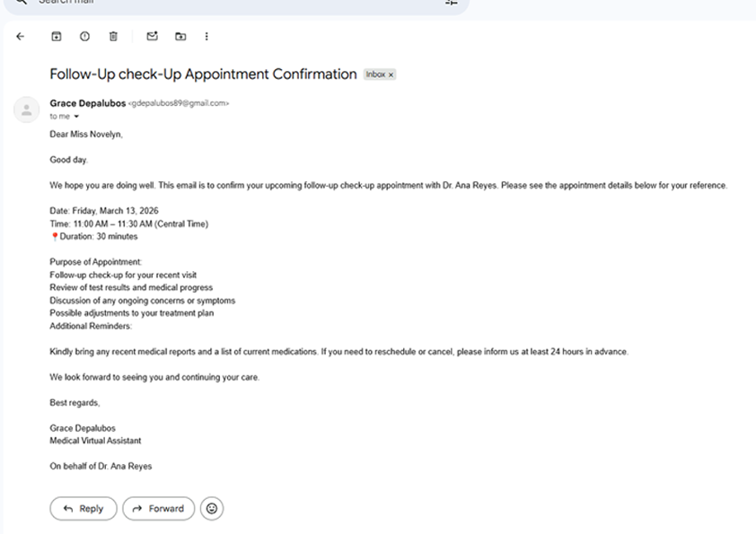Image resolution: width=756 pixels, height=534 pixels.
Task: Click sender name Grace Depalubos
Action: (88, 103)
